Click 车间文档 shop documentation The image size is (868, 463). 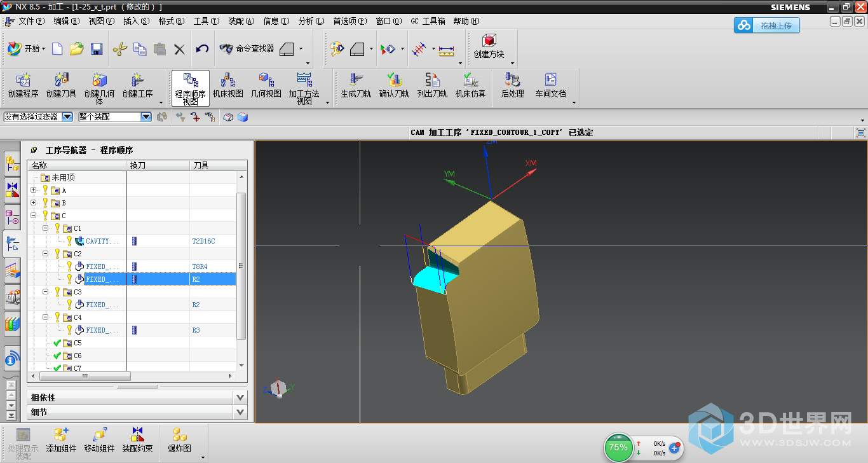(550, 86)
